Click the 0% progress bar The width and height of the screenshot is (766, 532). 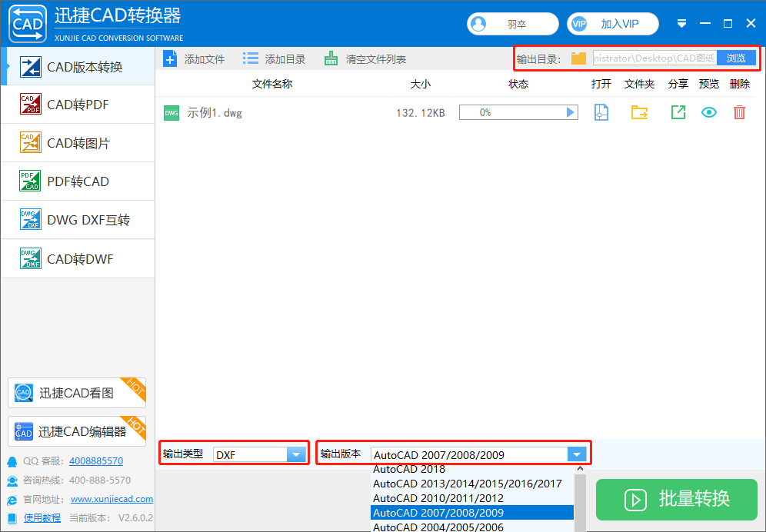pyautogui.click(x=518, y=112)
